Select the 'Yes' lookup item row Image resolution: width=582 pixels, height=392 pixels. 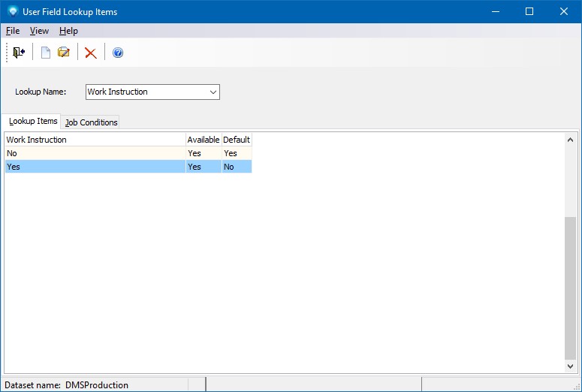click(95, 167)
